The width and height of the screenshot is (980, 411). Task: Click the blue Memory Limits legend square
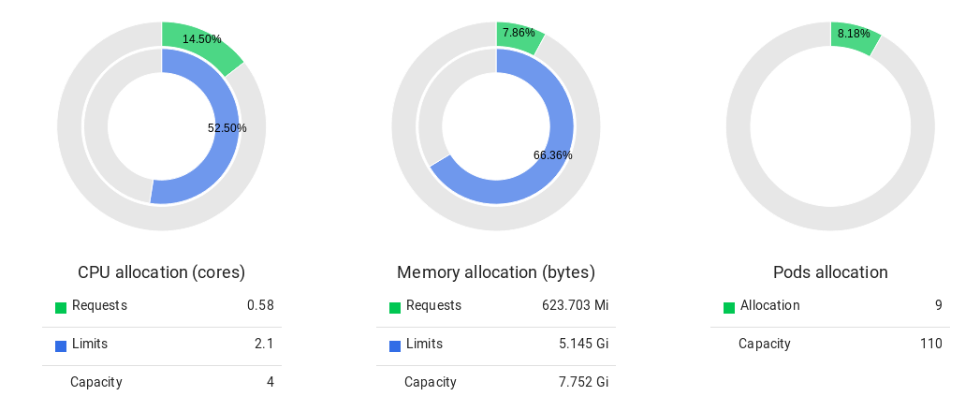pyautogui.click(x=395, y=346)
